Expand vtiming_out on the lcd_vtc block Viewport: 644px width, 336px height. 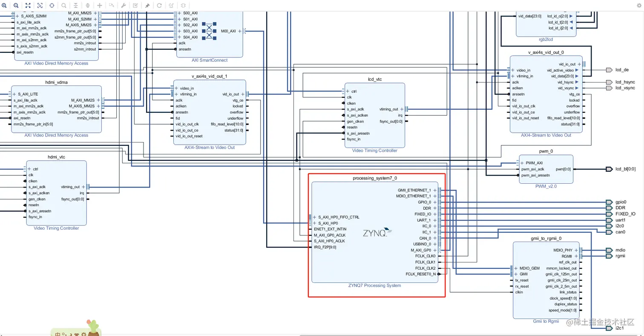pyautogui.click(x=402, y=109)
